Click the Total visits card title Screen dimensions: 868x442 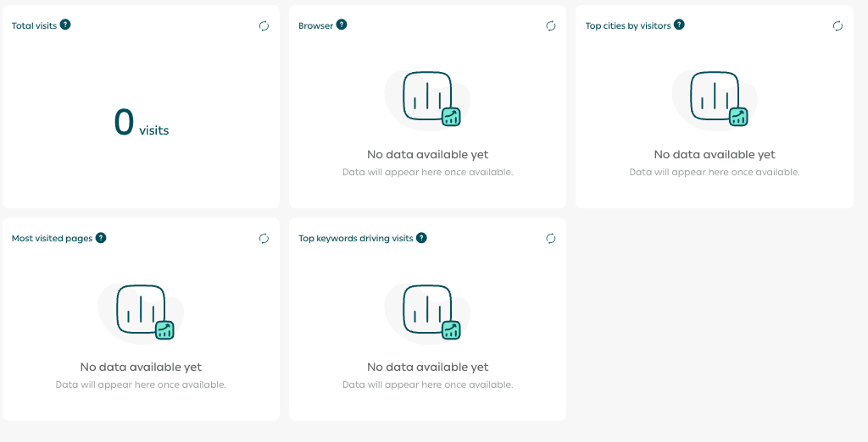pos(34,25)
